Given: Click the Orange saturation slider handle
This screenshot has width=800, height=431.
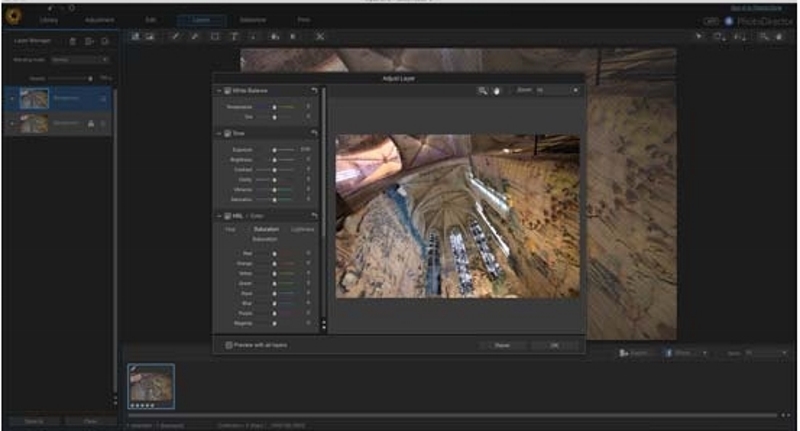Looking at the screenshot, I should pos(274,264).
